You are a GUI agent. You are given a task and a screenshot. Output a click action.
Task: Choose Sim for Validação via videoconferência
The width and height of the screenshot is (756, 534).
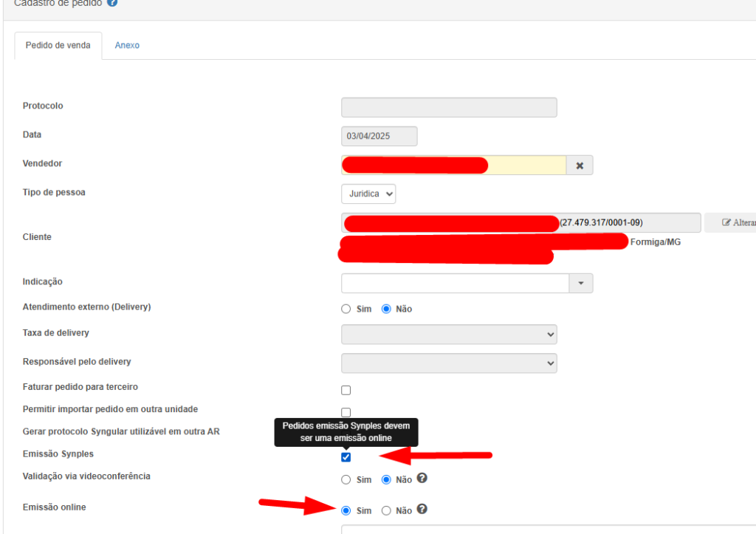[x=346, y=479]
